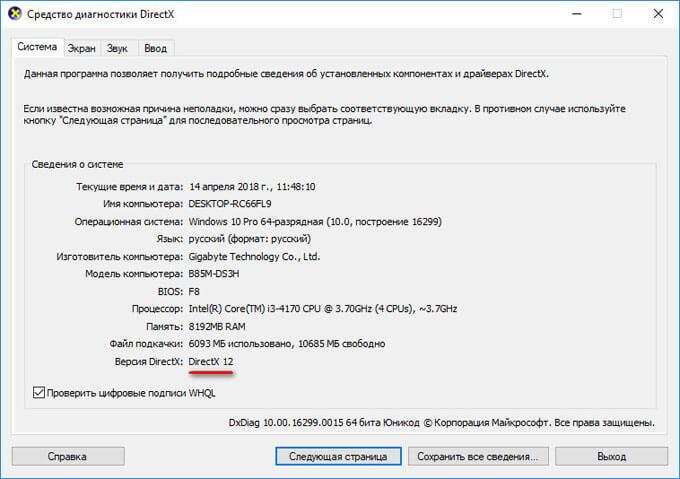Click the DxDiag 10.00.16299.0015 version text

click(x=441, y=422)
